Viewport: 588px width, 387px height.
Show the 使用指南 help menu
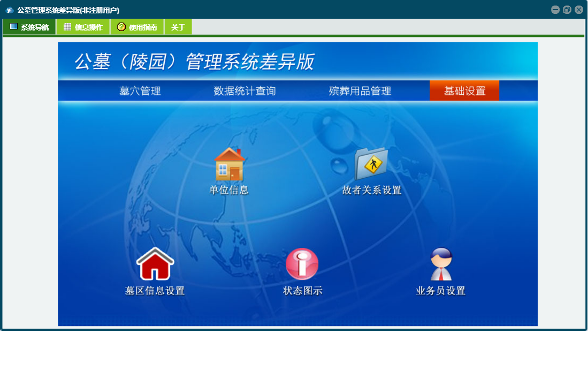[x=137, y=27]
